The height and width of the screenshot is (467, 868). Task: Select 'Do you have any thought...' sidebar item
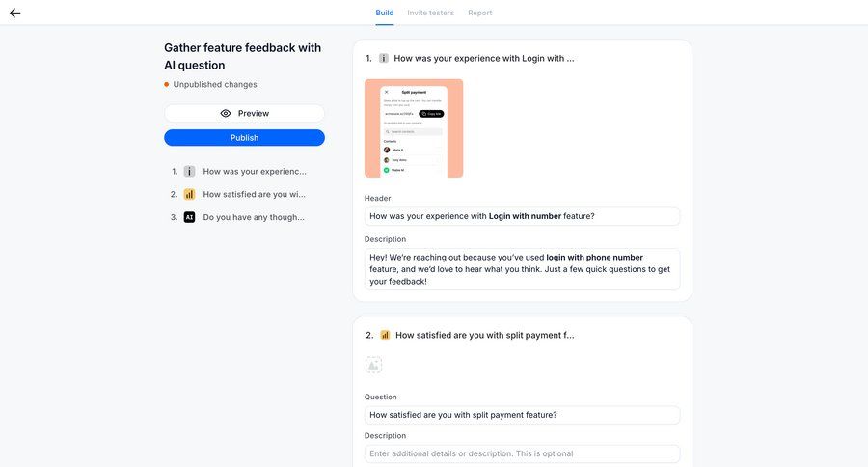point(255,217)
